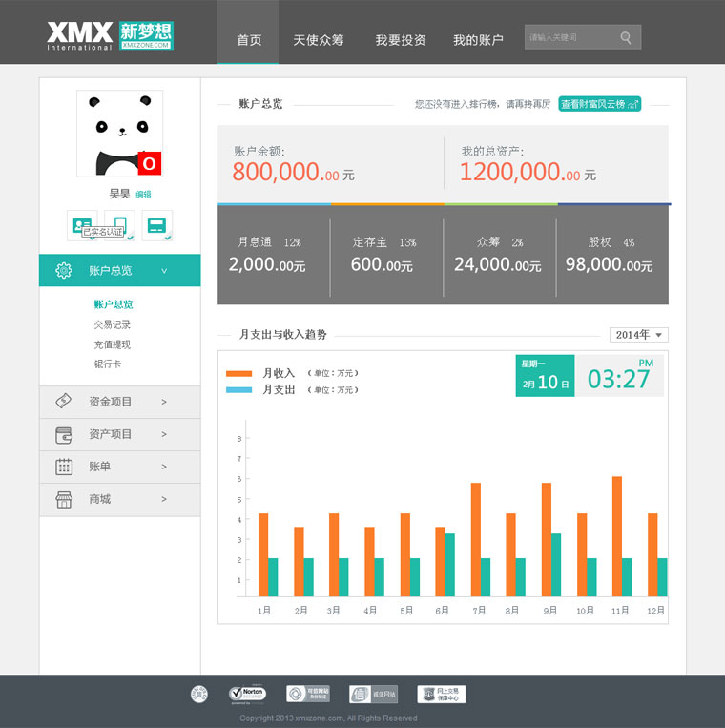Click the gear icon beside 账户总览
This screenshot has width=725, height=728.
[x=64, y=270]
